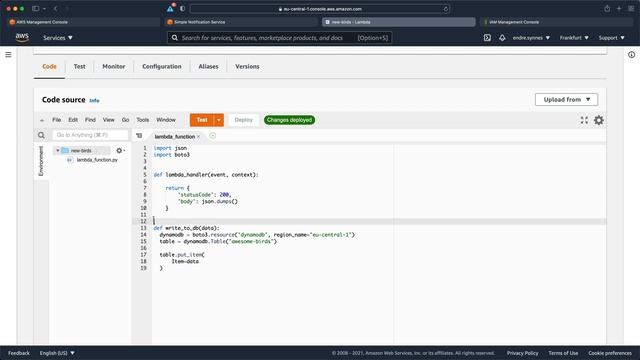The image size is (640, 360).
Task: Close the lambda_function editor tab
Action: coord(199,136)
